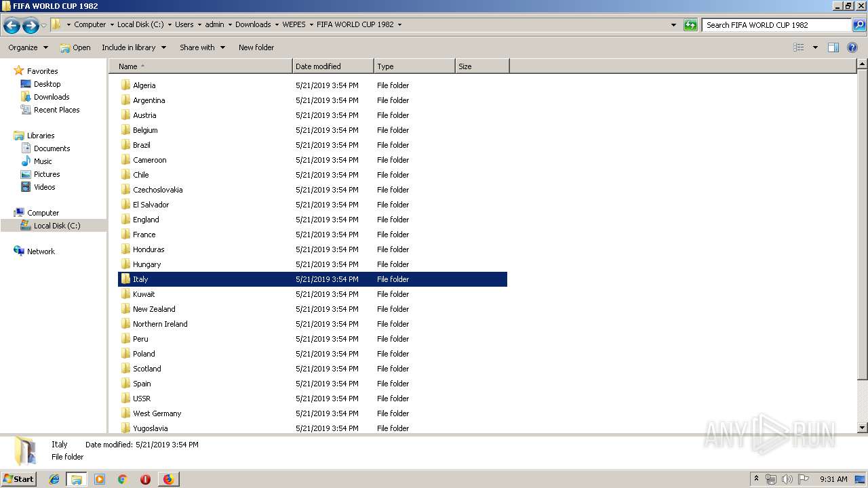The width and height of the screenshot is (868, 488).
Task: Select Downloads in Favorites
Action: coord(52,97)
